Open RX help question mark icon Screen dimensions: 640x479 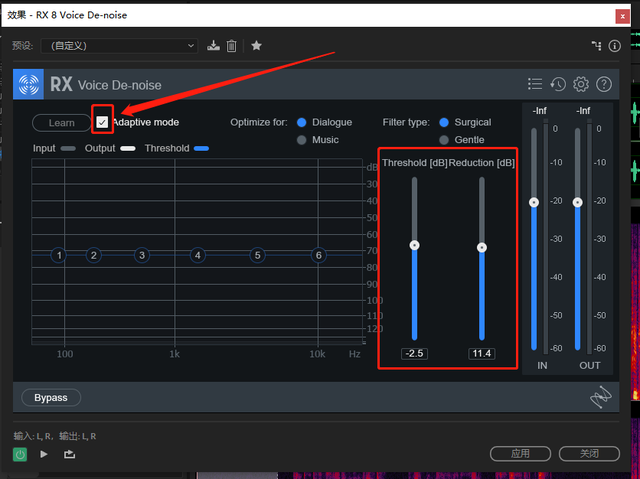click(x=604, y=84)
